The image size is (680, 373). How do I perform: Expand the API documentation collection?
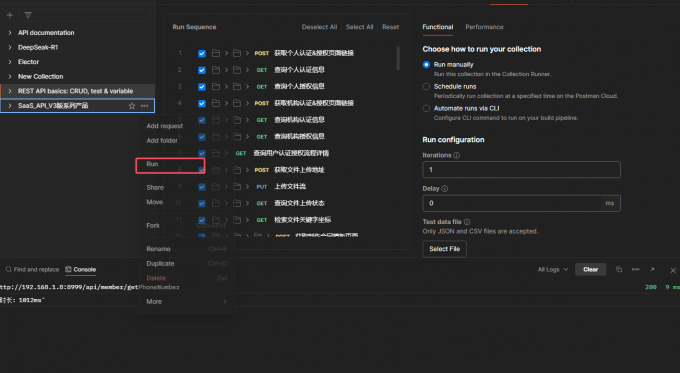[10, 33]
